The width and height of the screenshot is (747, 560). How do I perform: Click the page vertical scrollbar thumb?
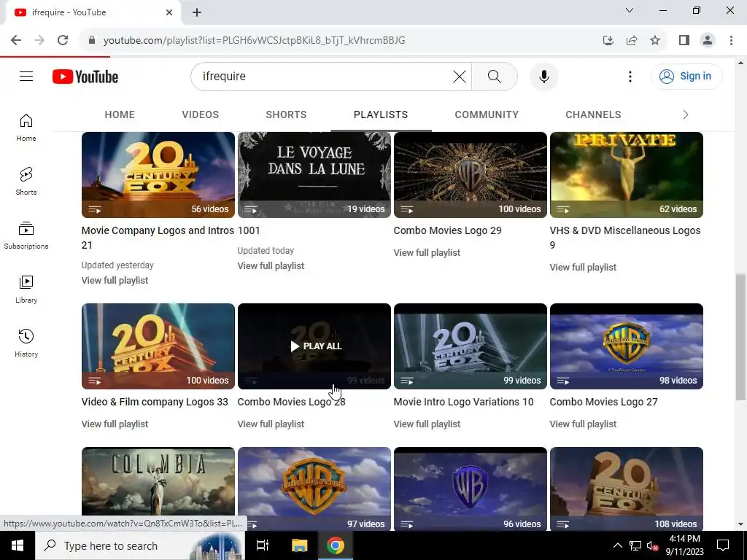(740, 337)
